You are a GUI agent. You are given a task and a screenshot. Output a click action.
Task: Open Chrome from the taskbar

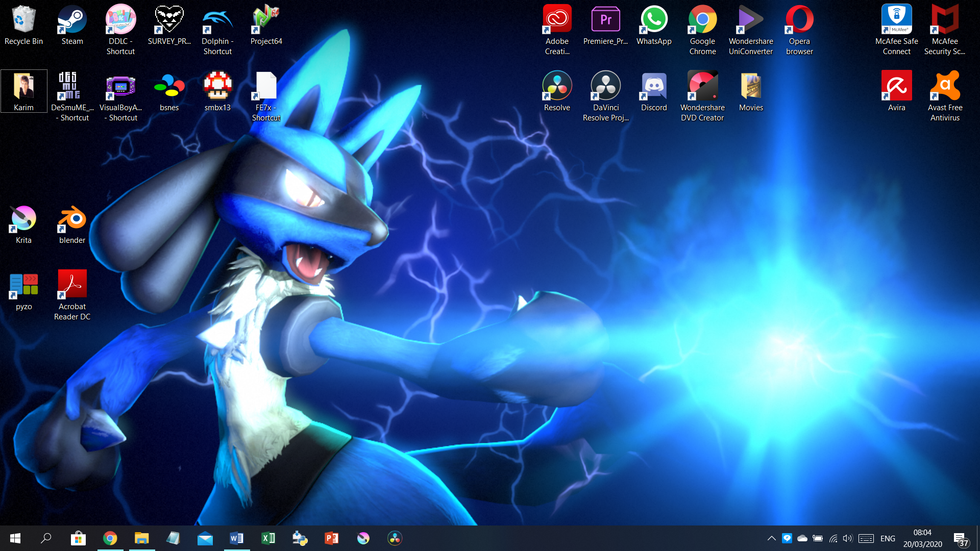pyautogui.click(x=110, y=538)
